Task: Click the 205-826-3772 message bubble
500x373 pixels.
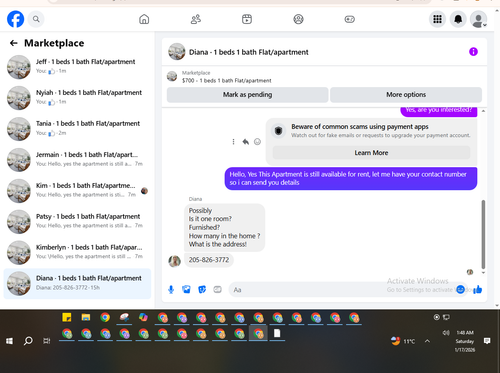Action: pyautogui.click(x=209, y=260)
